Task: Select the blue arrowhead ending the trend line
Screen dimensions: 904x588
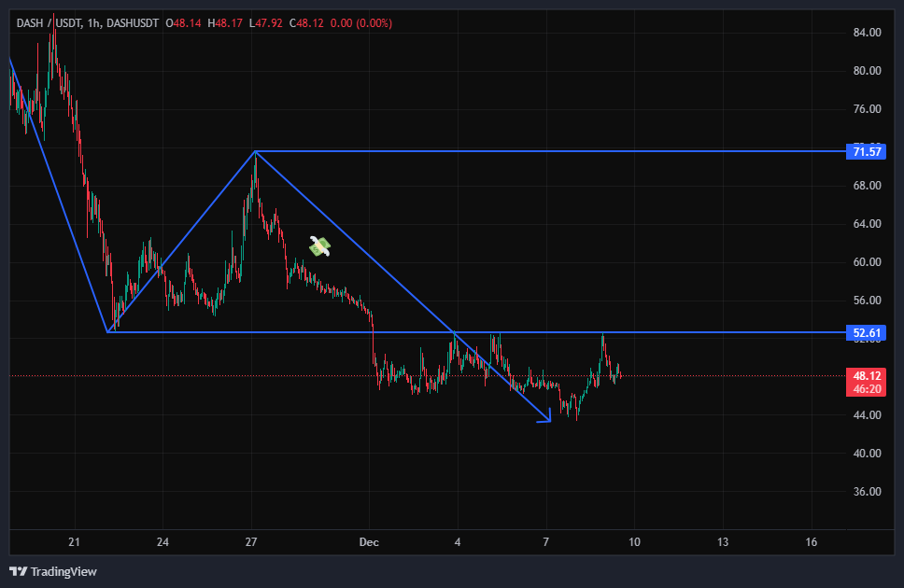Action: pyautogui.click(x=545, y=420)
